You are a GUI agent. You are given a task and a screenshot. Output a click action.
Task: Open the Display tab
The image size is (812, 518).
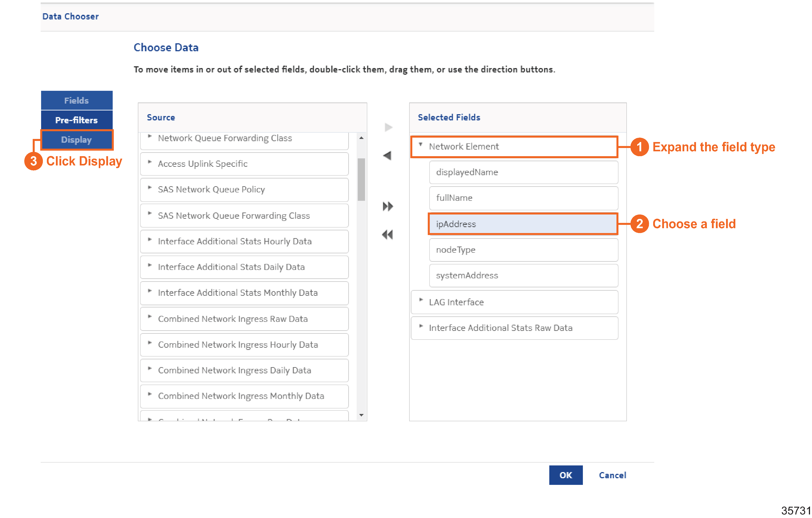coord(76,140)
